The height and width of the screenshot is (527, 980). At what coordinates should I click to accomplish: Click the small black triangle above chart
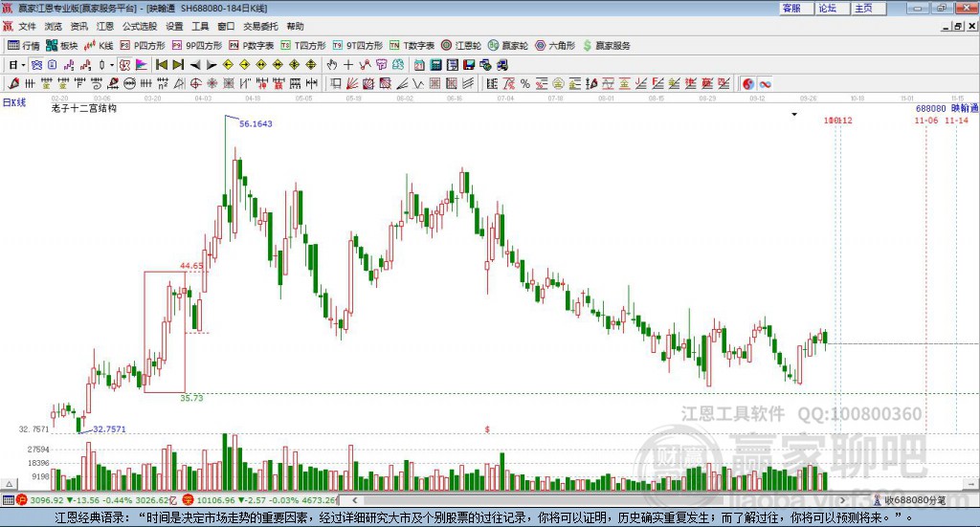click(x=794, y=114)
